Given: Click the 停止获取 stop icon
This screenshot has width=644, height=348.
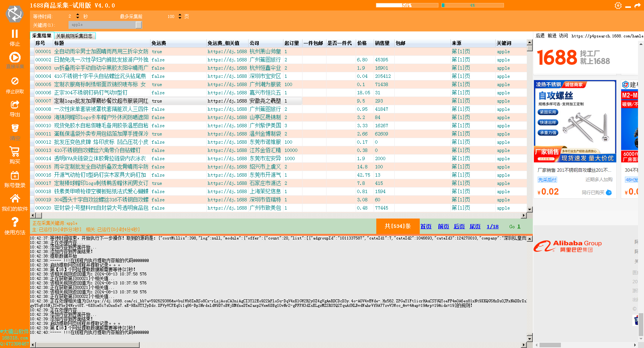Looking at the screenshot, I should [x=15, y=81].
